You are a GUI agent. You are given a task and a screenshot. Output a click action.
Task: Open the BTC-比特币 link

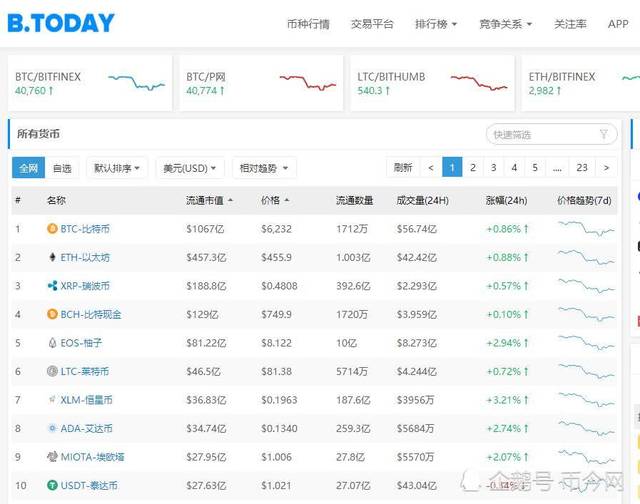coord(85,229)
